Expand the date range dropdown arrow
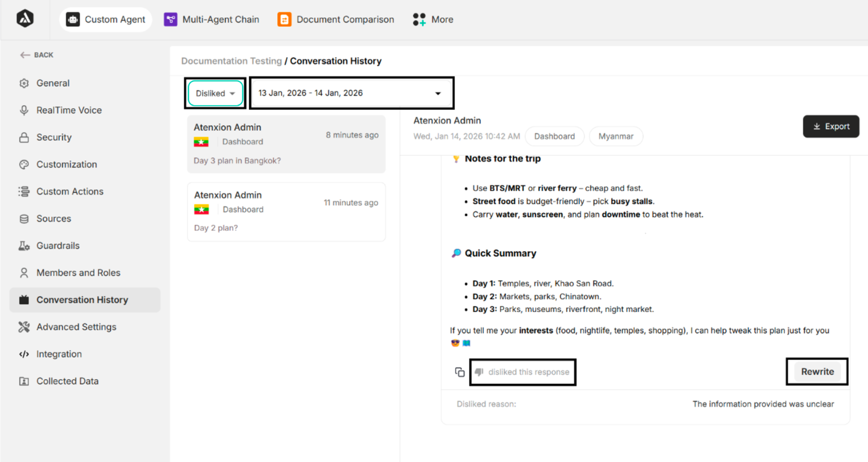The width and height of the screenshot is (868, 462). pyautogui.click(x=438, y=93)
